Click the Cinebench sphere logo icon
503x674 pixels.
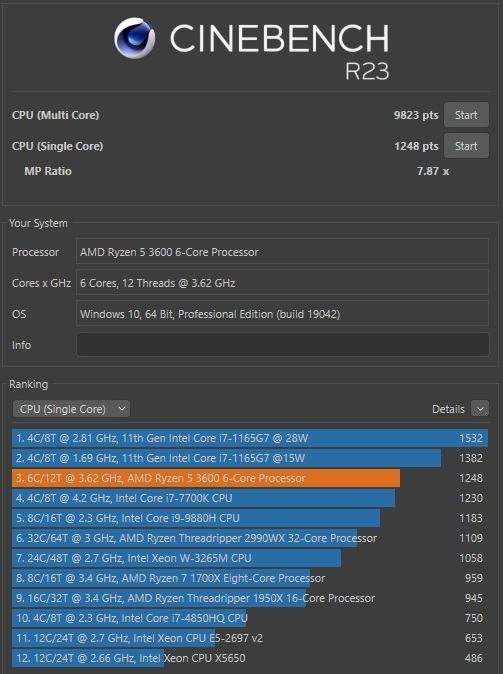135,38
